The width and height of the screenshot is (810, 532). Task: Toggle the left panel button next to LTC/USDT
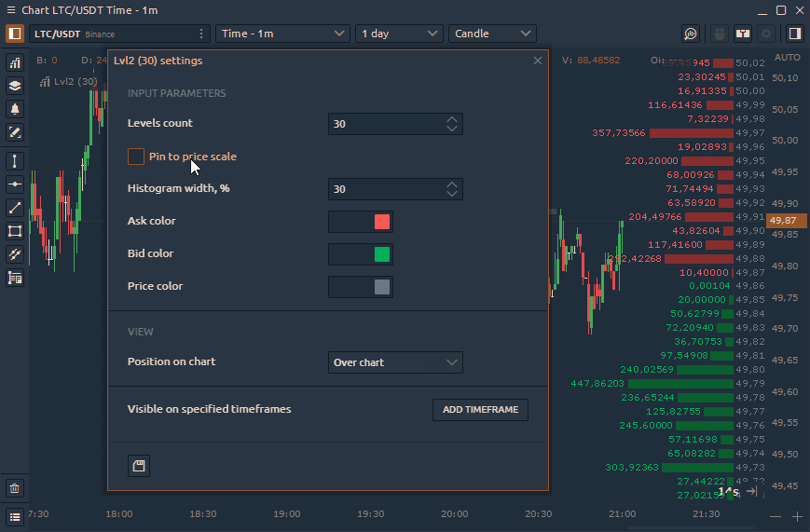coord(15,34)
